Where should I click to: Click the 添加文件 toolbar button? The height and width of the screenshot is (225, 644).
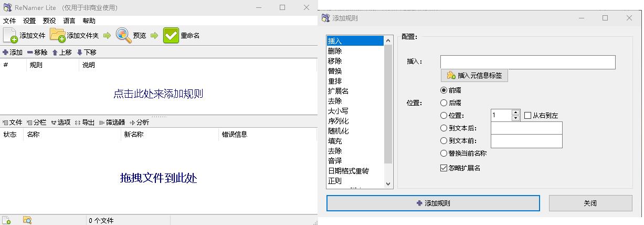pyautogui.click(x=24, y=36)
